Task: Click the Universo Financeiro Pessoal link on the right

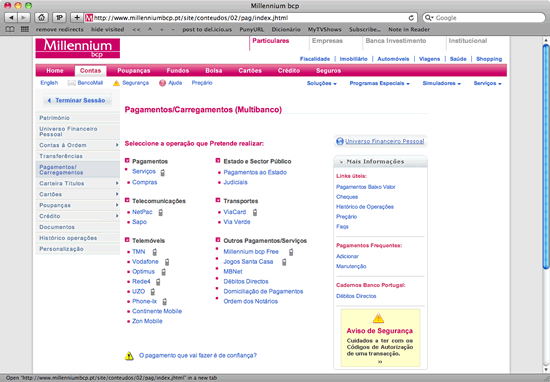Action: tap(384, 141)
